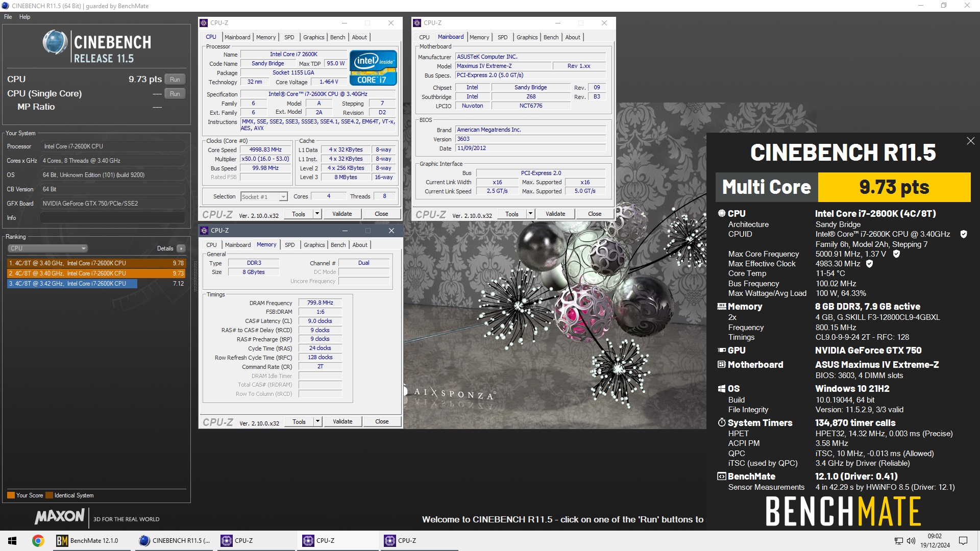Open the first CPU-Z taskbar item
Image resolution: width=980 pixels, height=551 pixels.
(x=256, y=540)
